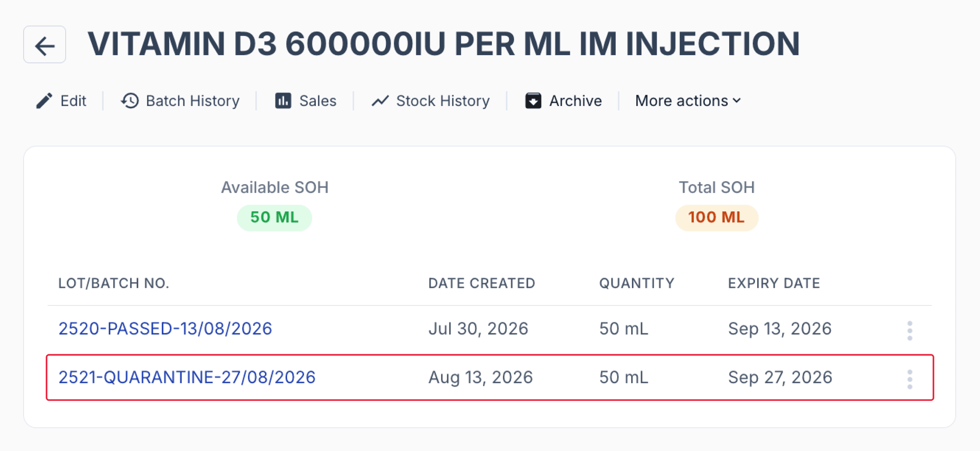
Task: Click expiry date Sep 13, 2026
Action: coord(780,329)
